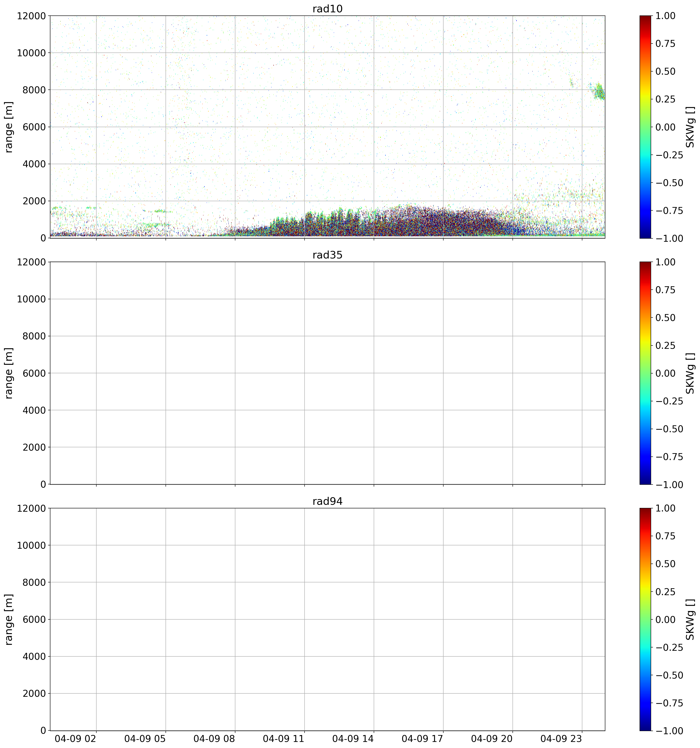
Task: Click the rad94 panel colorbar
Action: (x=645, y=619)
